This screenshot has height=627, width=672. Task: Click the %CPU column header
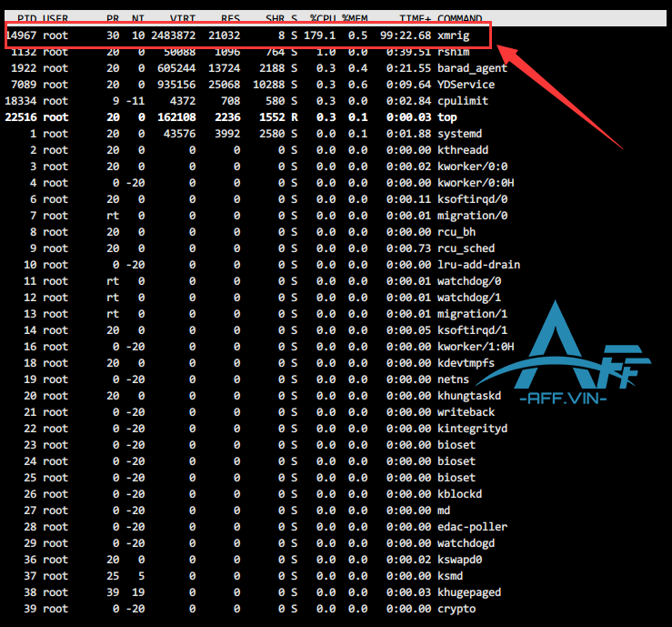tap(321, 18)
